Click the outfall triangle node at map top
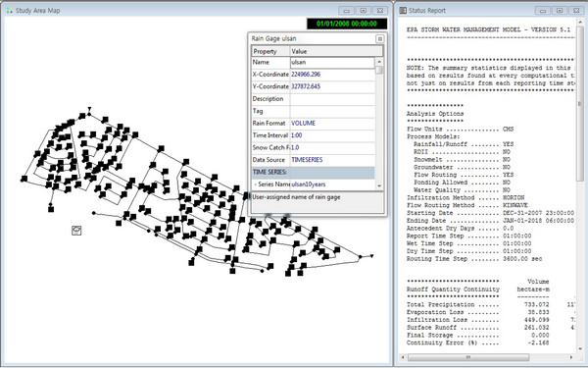The height and width of the screenshot is (368, 588). coord(89,109)
